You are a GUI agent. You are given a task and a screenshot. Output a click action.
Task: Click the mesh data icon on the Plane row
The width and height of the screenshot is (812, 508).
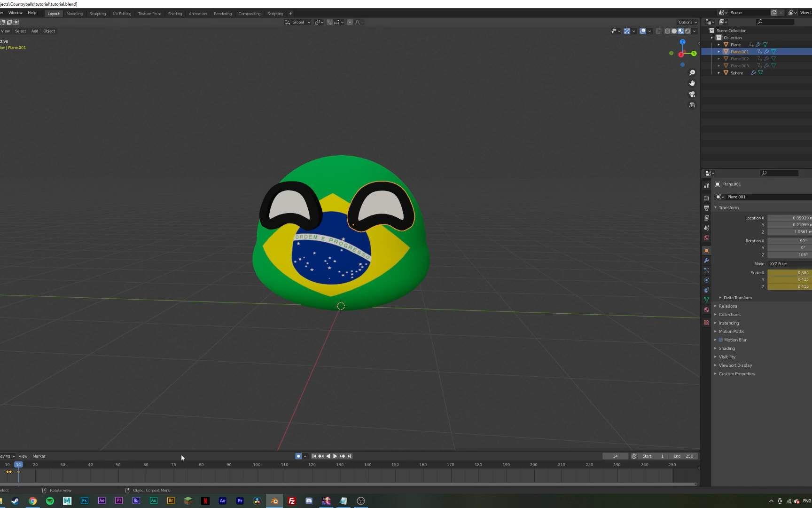[x=765, y=44]
